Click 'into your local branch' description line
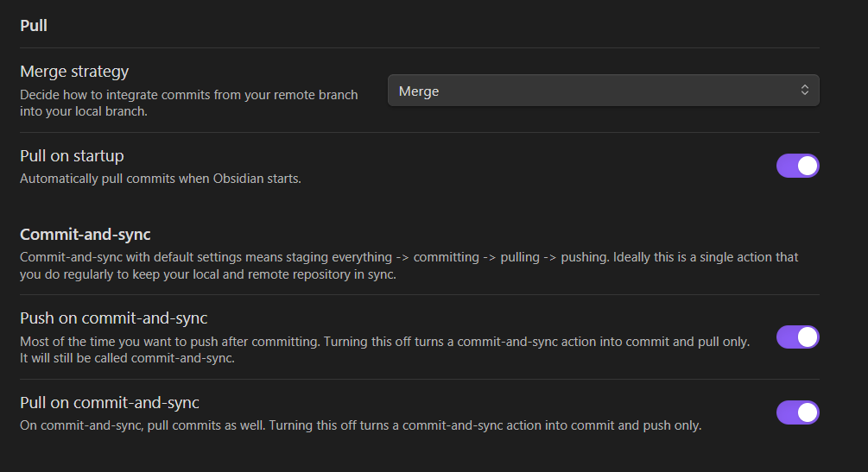This screenshot has height=472, width=868. 83,111
